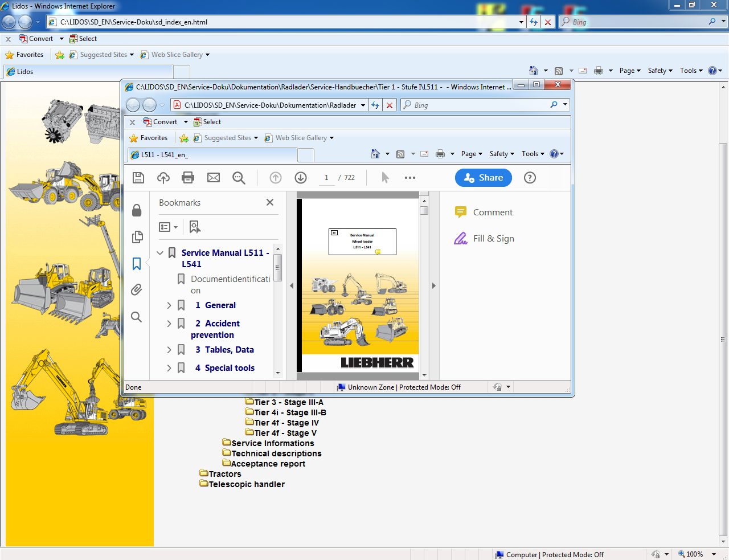
Task: Expand the 1 General bookmark
Action: tap(169, 305)
